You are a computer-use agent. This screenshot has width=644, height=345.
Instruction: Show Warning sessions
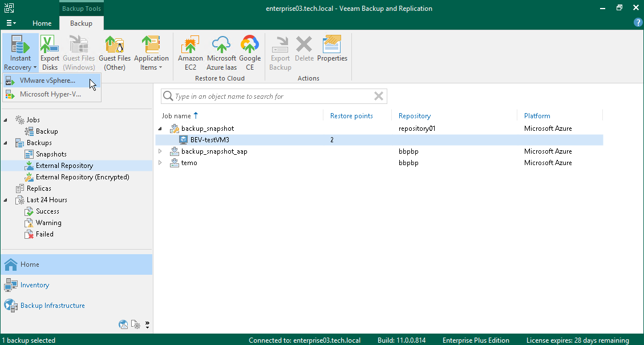[48, 223]
